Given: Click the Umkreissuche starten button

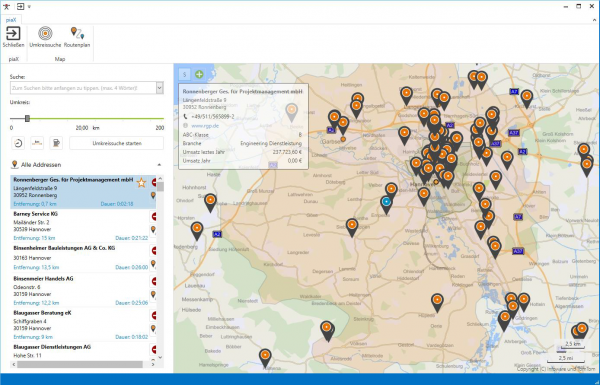Looking at the screenshot, I should pos(117,143).
